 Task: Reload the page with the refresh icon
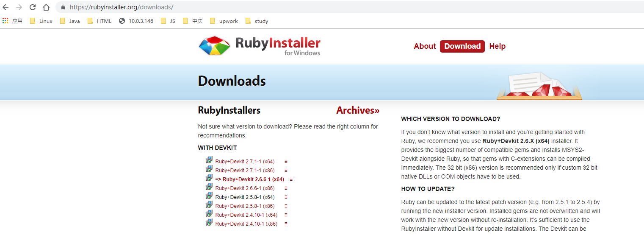(x=33, y=7)
